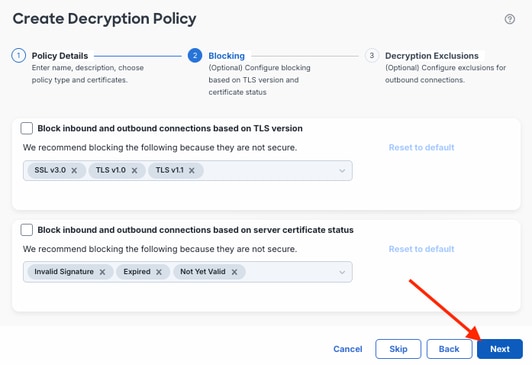Click inside the certificate status multi-select field

click(x=188, y=272)
